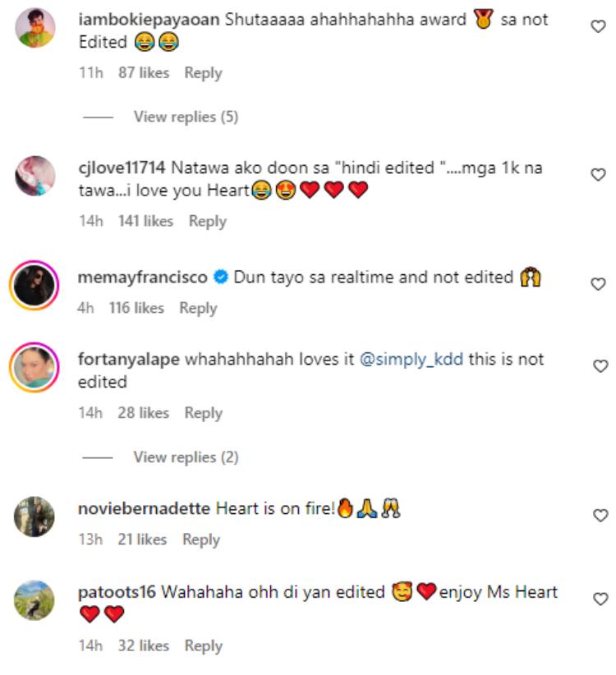Open the patoots16 username link
616x675 pixels.
(x=117, y=592)
